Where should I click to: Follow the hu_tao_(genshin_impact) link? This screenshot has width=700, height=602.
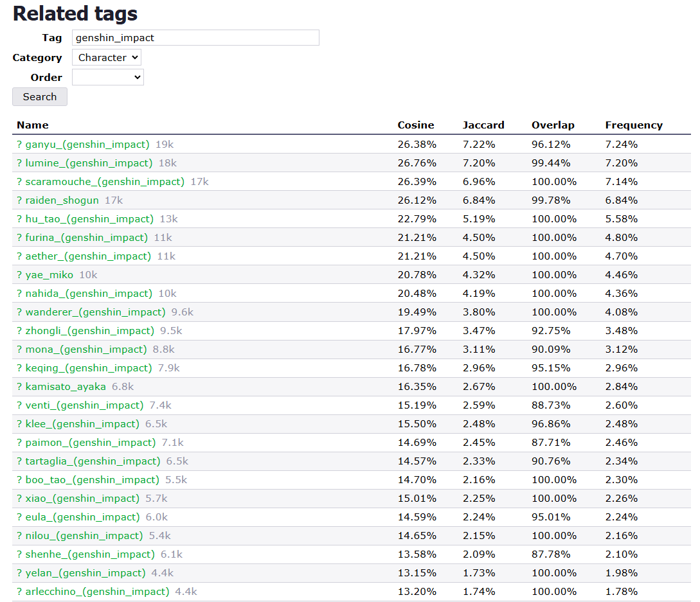point(89,219)
